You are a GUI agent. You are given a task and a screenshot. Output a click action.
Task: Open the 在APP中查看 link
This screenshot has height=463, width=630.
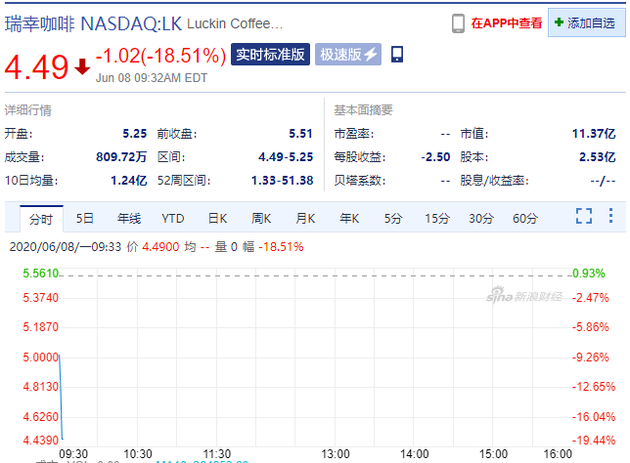(x=506, y=23)
